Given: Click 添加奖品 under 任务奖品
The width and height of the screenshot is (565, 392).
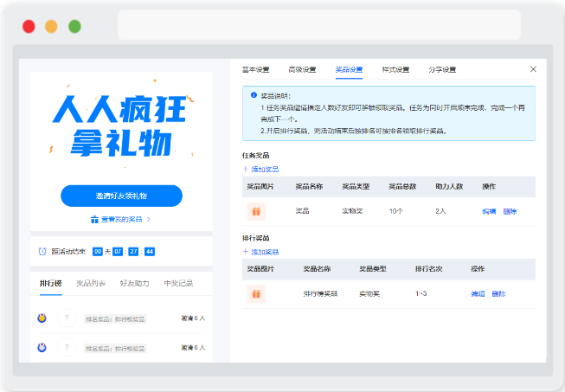Looking at the screenshot, I should tap(261, 169).
